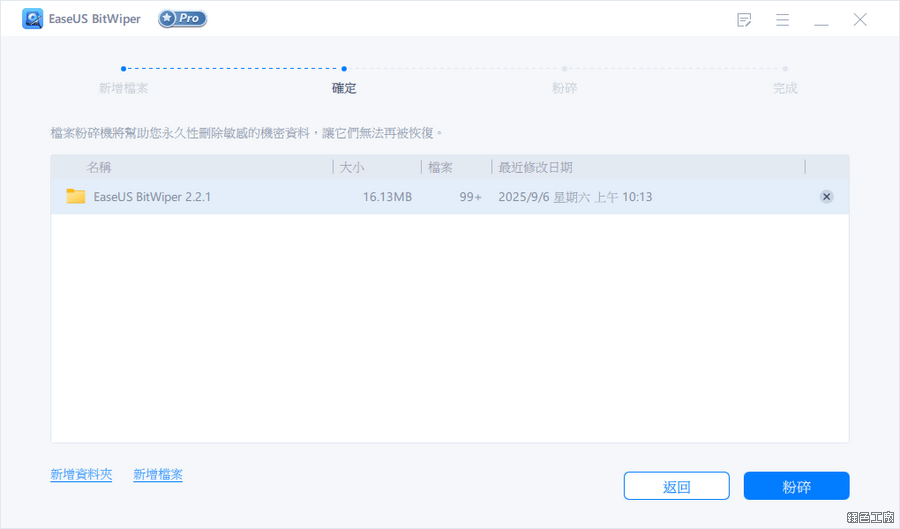
Task: Click the 16.13MB size value
Action: pyautogui.click(x=387, y=197)
